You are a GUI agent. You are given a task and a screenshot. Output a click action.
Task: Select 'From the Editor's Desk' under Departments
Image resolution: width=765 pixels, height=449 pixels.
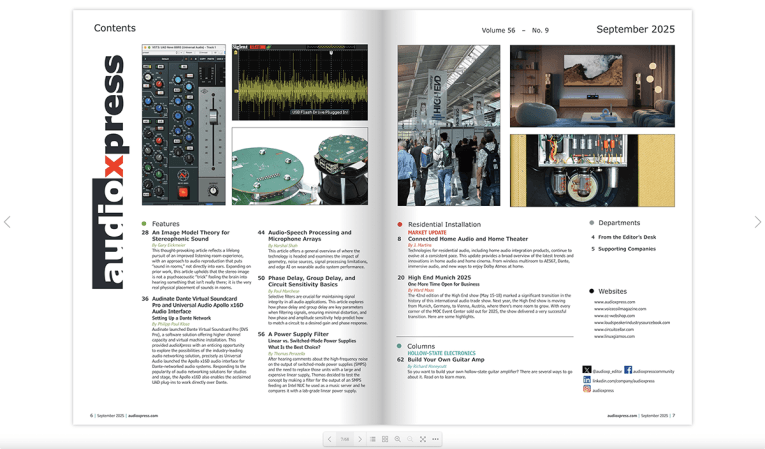pos(627,237)
